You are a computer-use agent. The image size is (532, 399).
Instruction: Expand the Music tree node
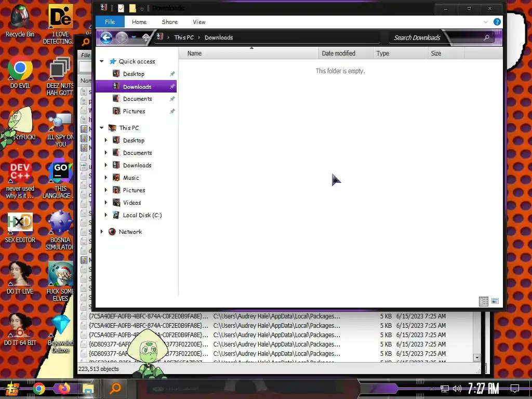[x=106, y=178]
